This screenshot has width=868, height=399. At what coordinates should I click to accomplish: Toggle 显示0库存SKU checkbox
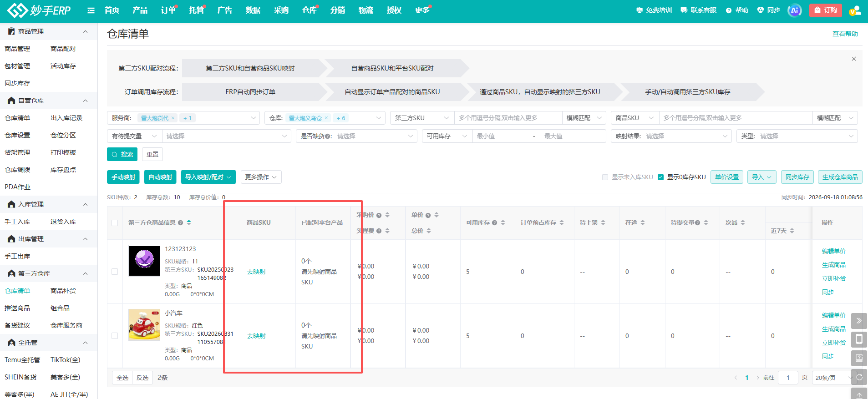(660, 177)
